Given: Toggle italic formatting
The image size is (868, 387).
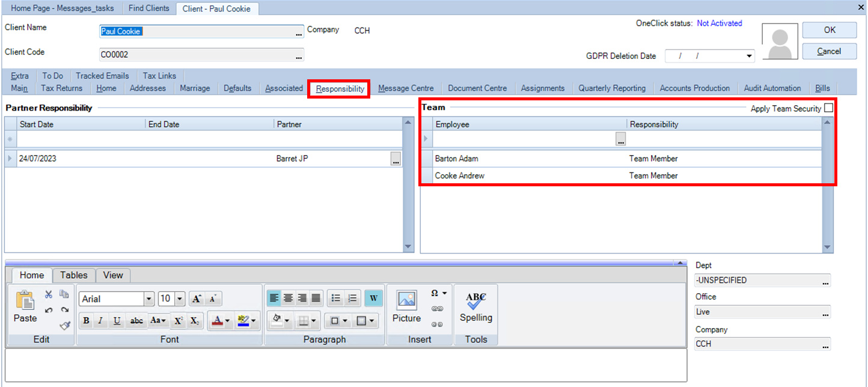Looking at the screenshot, I should tap(101, 321).
